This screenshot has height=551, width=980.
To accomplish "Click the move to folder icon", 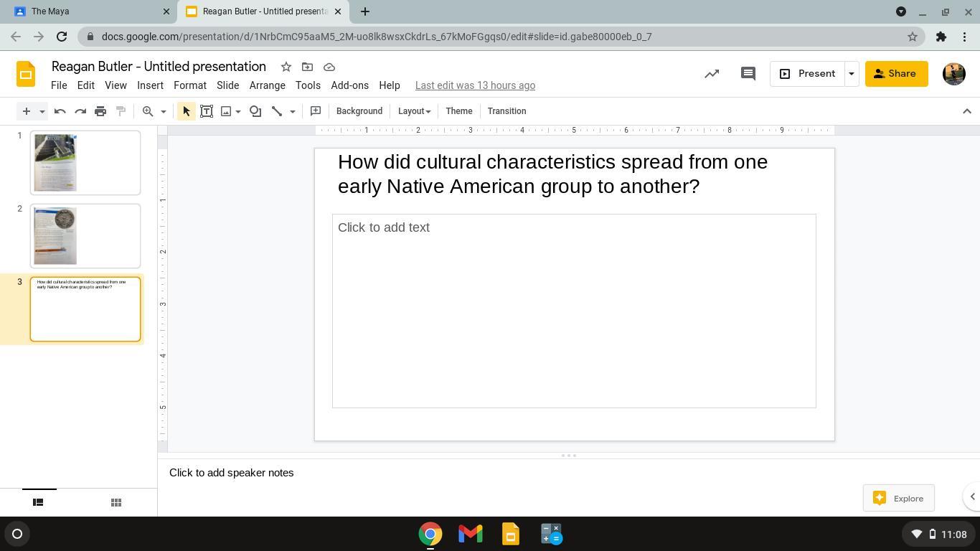I will pyautogui.click(x=307, y=67).
